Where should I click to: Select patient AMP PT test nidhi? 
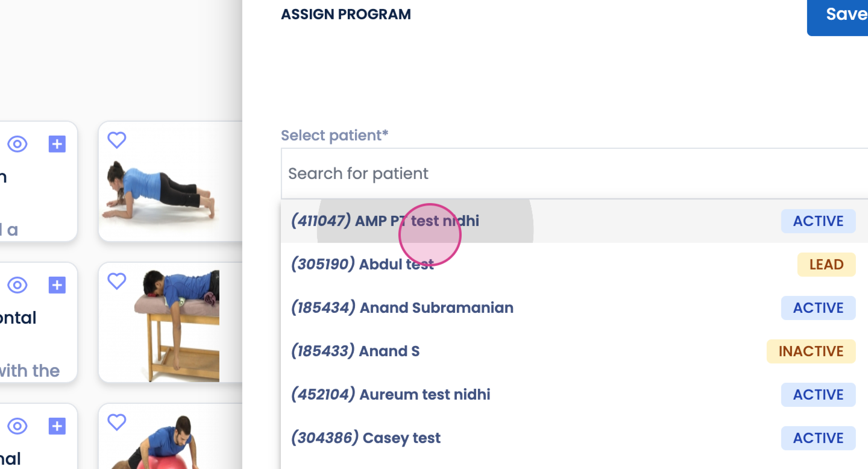click(x=385, y=221)
